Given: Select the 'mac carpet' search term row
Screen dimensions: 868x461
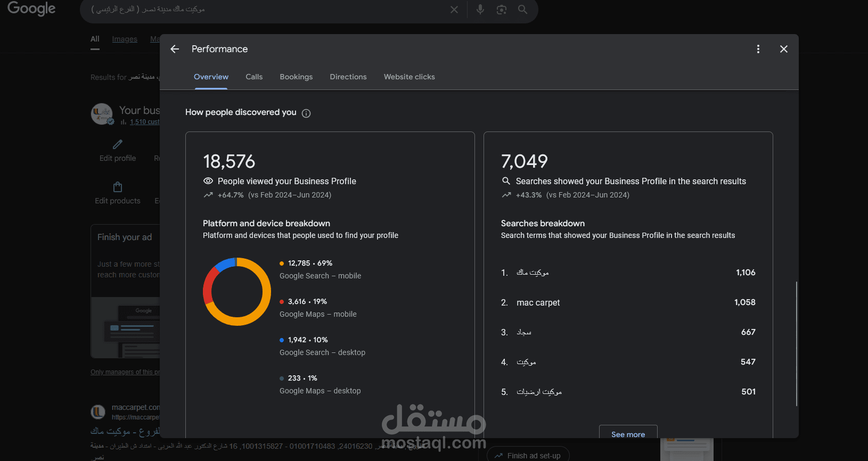Looking at the screenshot, I should tap(628, 302).
